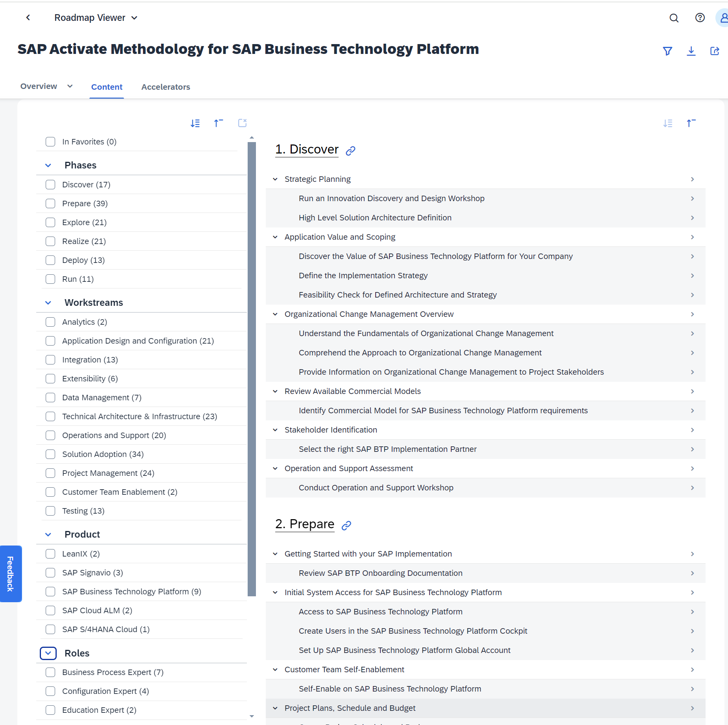The height and width of the screenshot is (725, 728).
Task: Click the share export icon by the title
Action: (x=715, y=51)
